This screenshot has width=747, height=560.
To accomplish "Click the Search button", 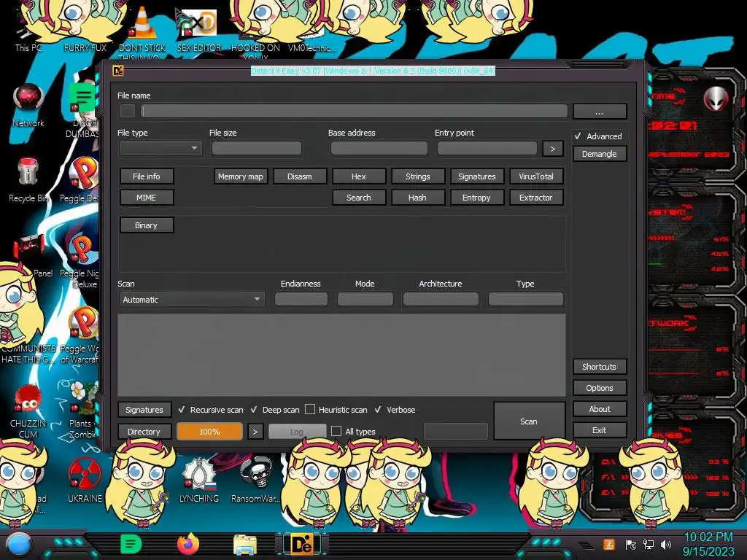I will point(359,197).
